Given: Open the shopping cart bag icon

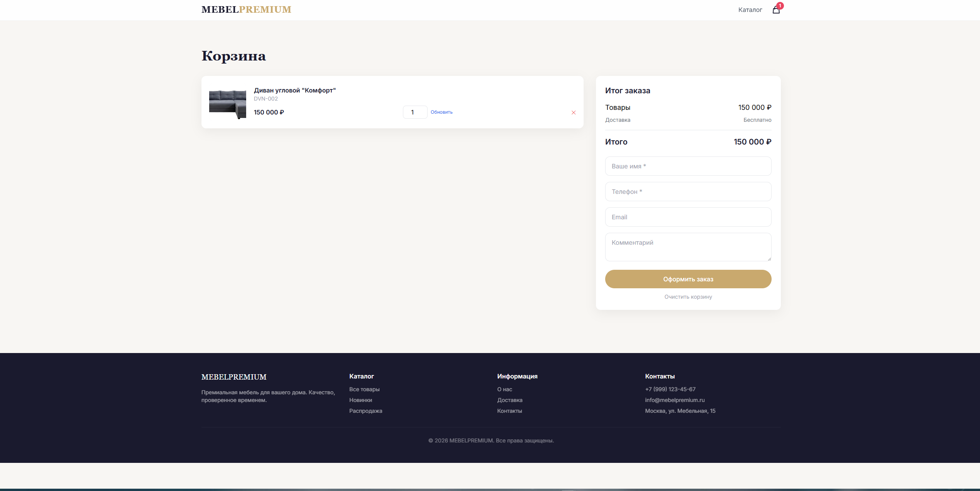Looking at the screenshot, I should pos(776,10).
